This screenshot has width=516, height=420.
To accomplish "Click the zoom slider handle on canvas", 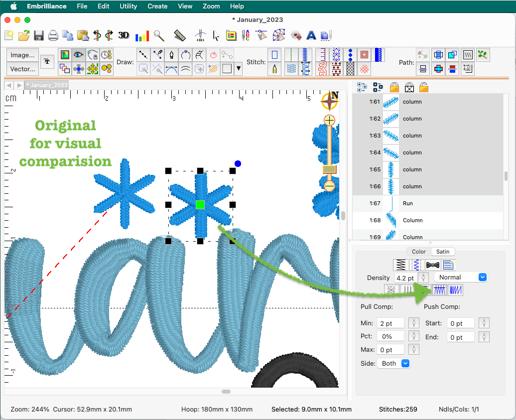I will (x=329, y=170).
